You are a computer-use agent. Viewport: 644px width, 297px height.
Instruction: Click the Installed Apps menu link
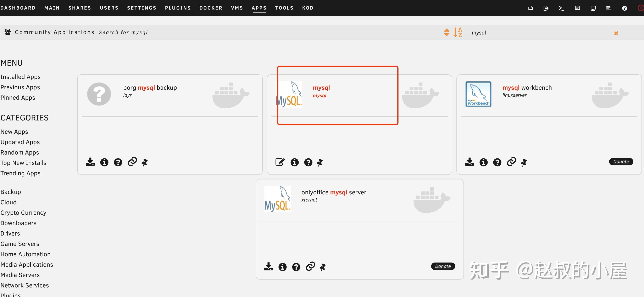pos(20,76)
